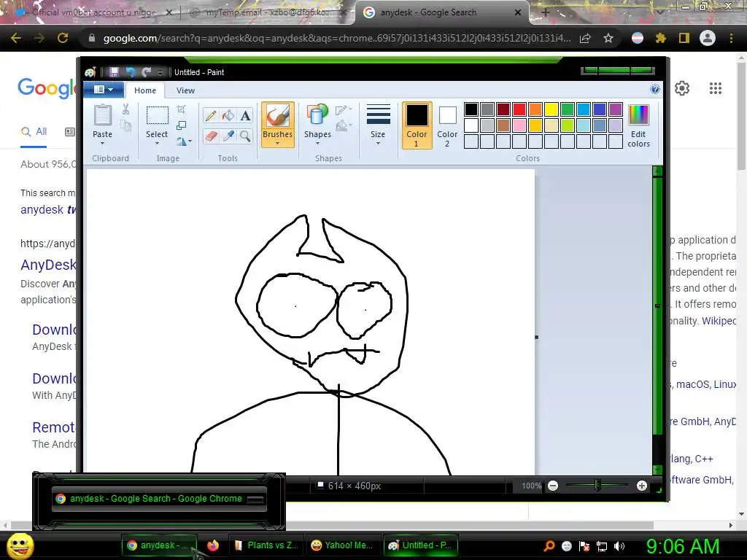This screenshot has height=560, width=747.
Task: Select the Fill with color bucket tool
Action: [228, 116]
